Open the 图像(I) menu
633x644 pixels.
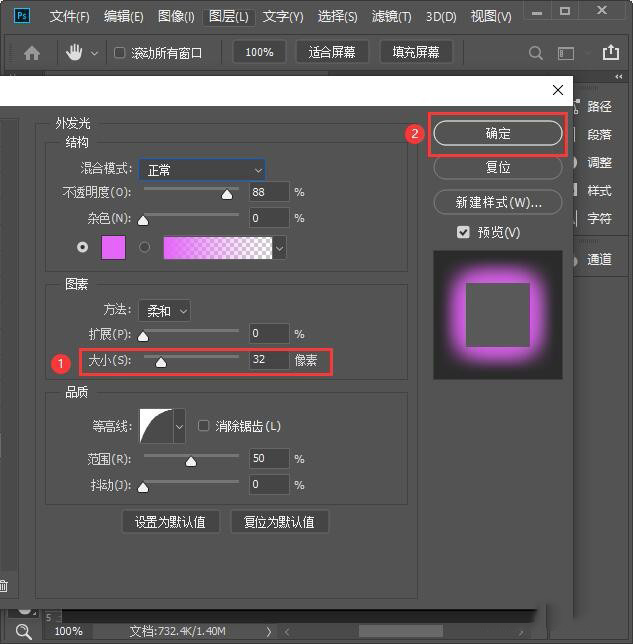[176, 16]
